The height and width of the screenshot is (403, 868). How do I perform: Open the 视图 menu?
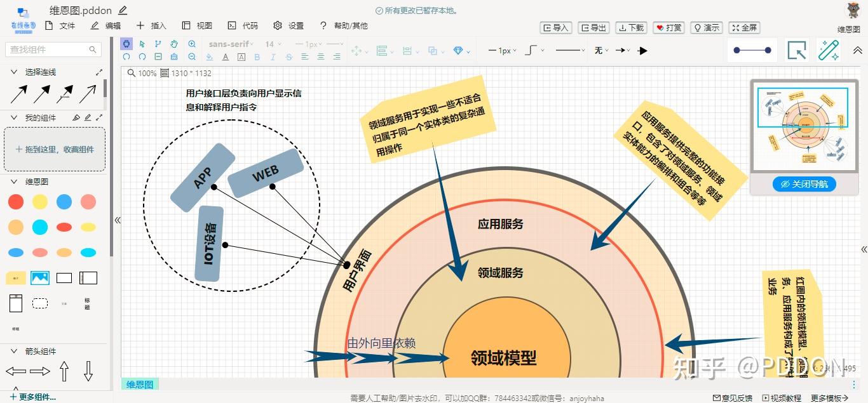pyautogui.click(x=196, y=25)
